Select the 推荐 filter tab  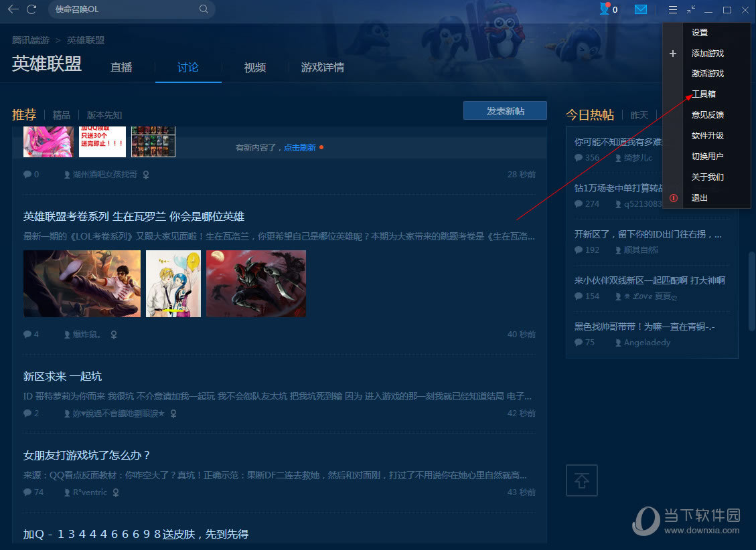[x=24, y=114]
